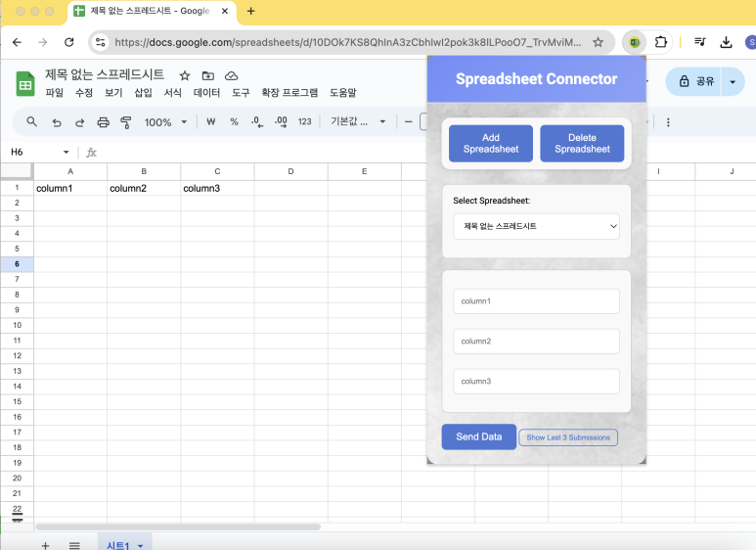Viewport: 756px width, 550px height.
Task: Open the 데이터 menu
Action: pyautogui.click(x=206, y=93)
